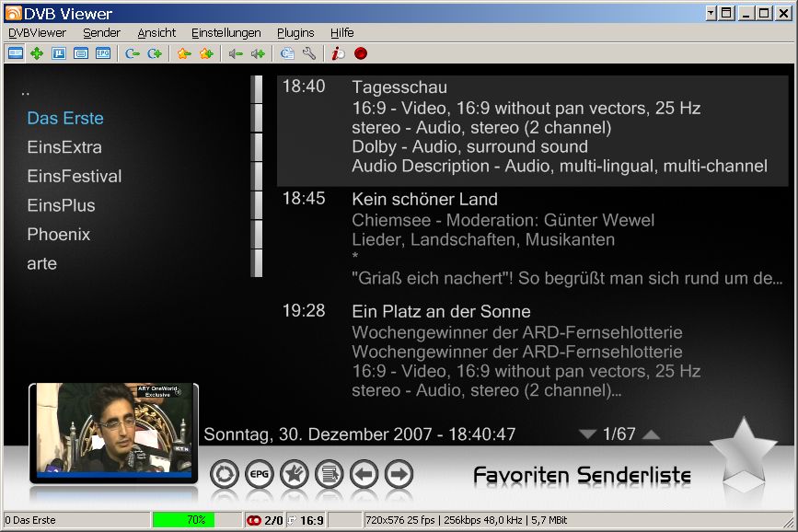798x532 pixels.
Task: Click the 2/0 audio channel status entry
Action: 273,520
